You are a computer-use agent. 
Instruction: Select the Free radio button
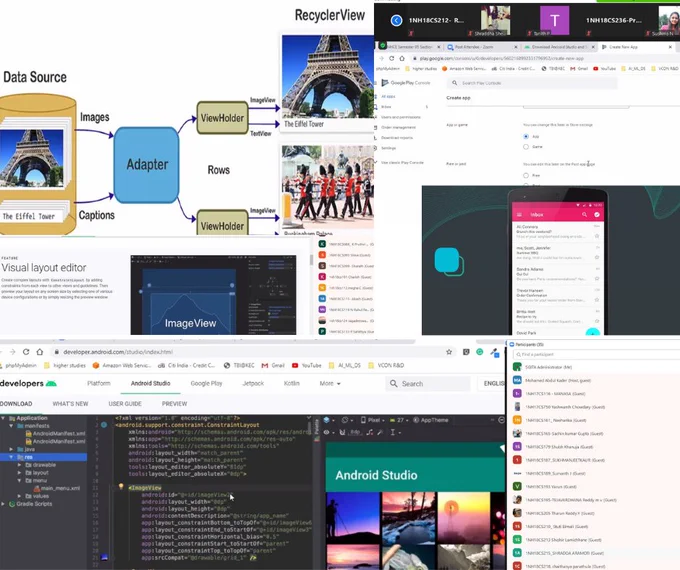pyautogui.click(x=526, y=175)
